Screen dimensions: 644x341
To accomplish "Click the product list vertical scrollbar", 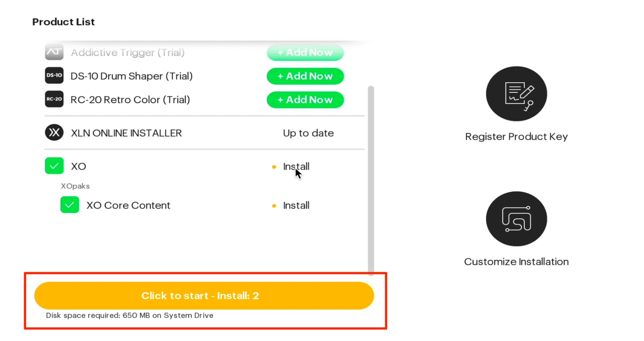I will point(371,181).
